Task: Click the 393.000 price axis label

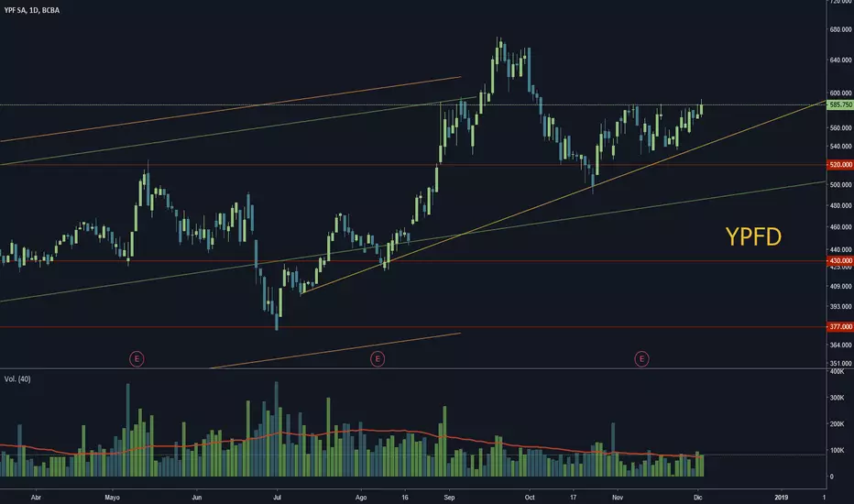Action: click(x=840, y=307)
